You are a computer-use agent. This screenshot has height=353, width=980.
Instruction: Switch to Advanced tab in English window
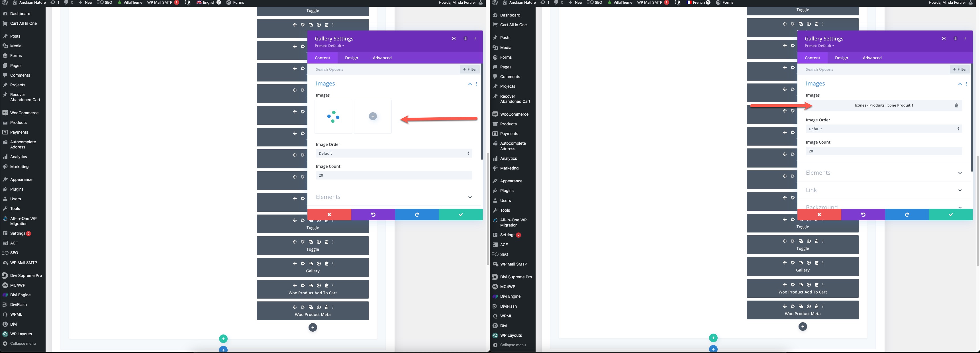(382, 58)
